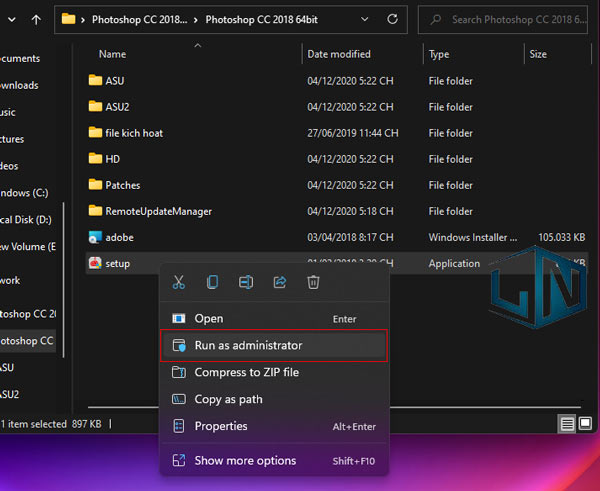Switch to details view layout icon
The image size is (600, 491).
[x=568, y=424]
